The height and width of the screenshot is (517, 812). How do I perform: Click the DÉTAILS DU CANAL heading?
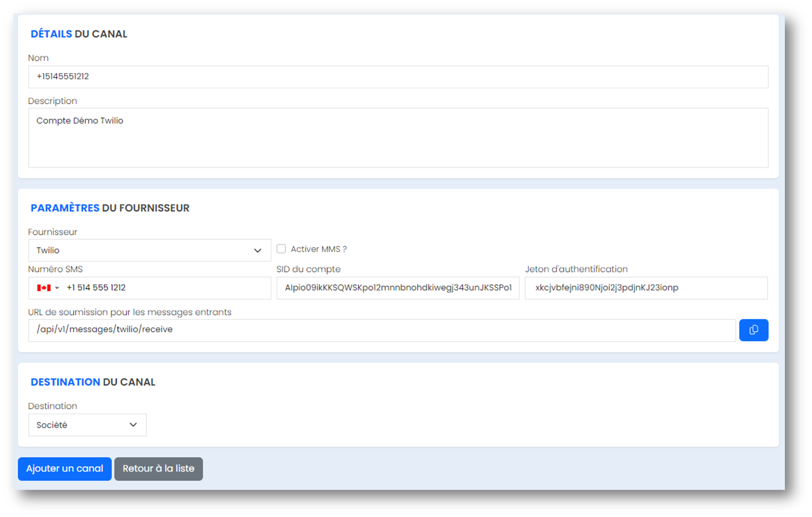(79, 34)
